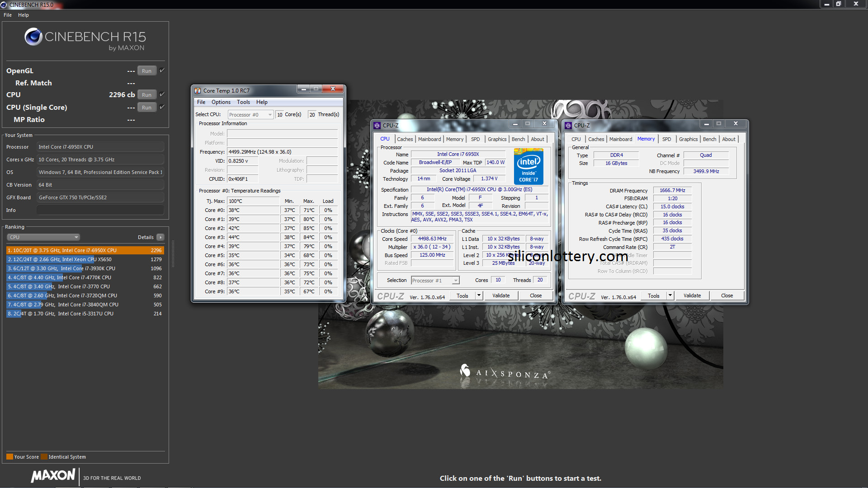Toggle the CPU Single Core checkmark

pos(163,107)
